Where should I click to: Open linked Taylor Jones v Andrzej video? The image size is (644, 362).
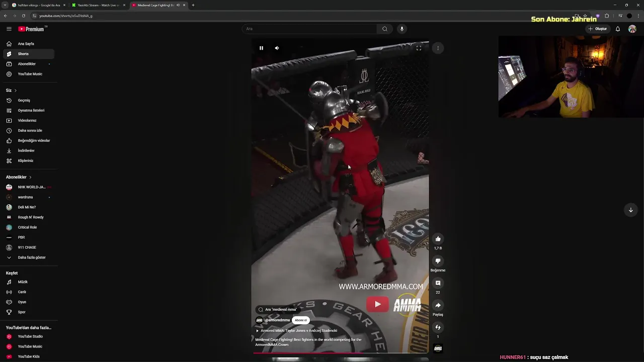[x=297, y=331]
